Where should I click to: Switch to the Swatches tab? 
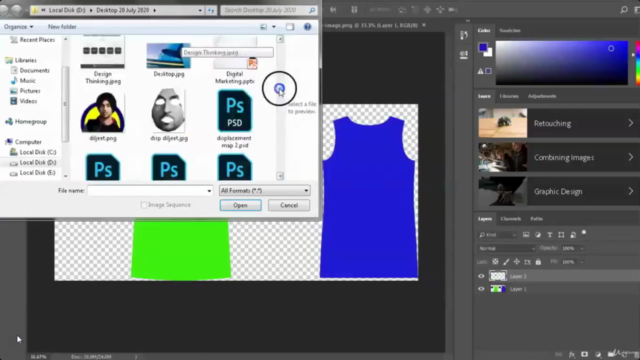pyautogui.click(x=510, y=31)
